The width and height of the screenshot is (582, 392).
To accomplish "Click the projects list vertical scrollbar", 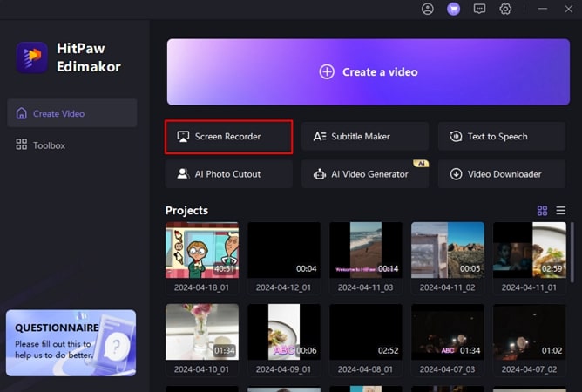I will (x=572, y=253).
